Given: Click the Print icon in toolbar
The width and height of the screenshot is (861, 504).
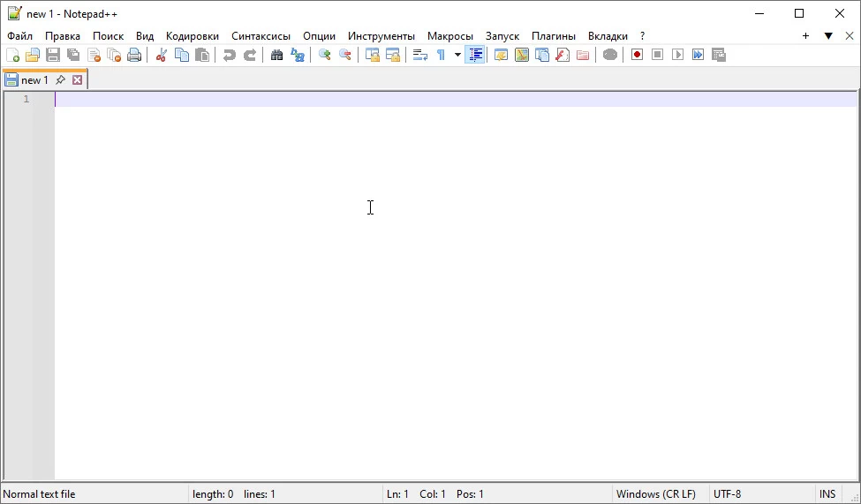Looking at the screenshot, I should click(x=134, y=55).
